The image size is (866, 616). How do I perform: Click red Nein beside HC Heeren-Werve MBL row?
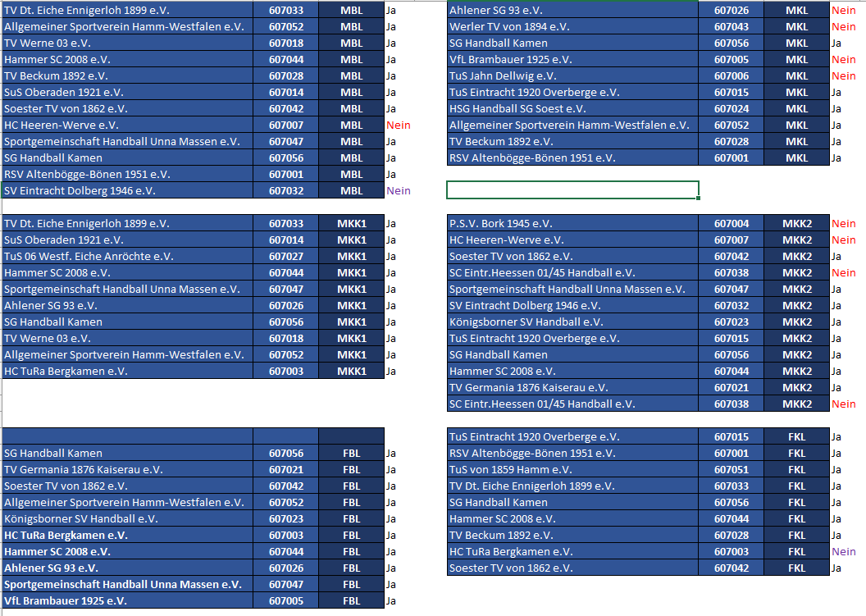(398, 125)
